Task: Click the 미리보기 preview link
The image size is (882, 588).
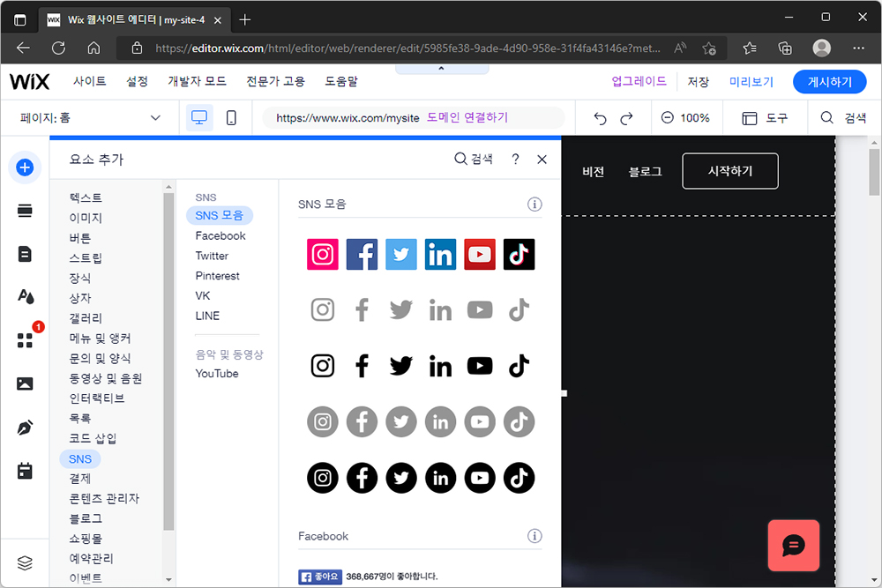Action: (x=751, y=82)
